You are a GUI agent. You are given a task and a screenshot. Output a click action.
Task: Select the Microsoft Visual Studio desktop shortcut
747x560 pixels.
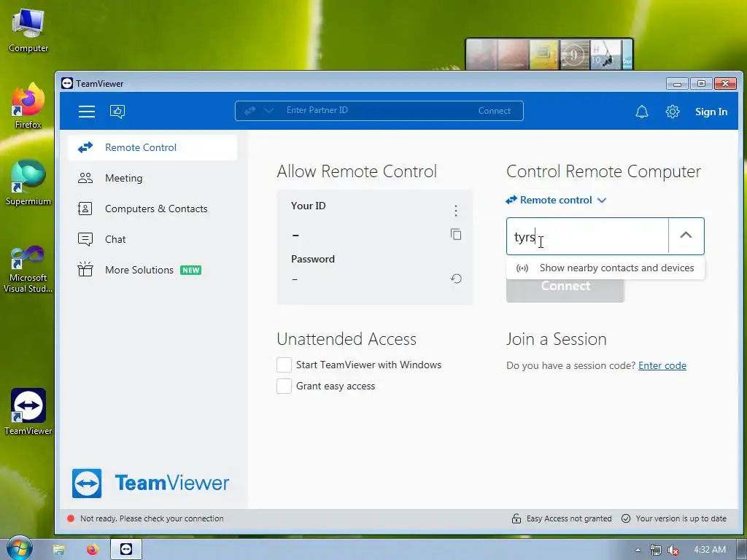(x=28, y=270)
